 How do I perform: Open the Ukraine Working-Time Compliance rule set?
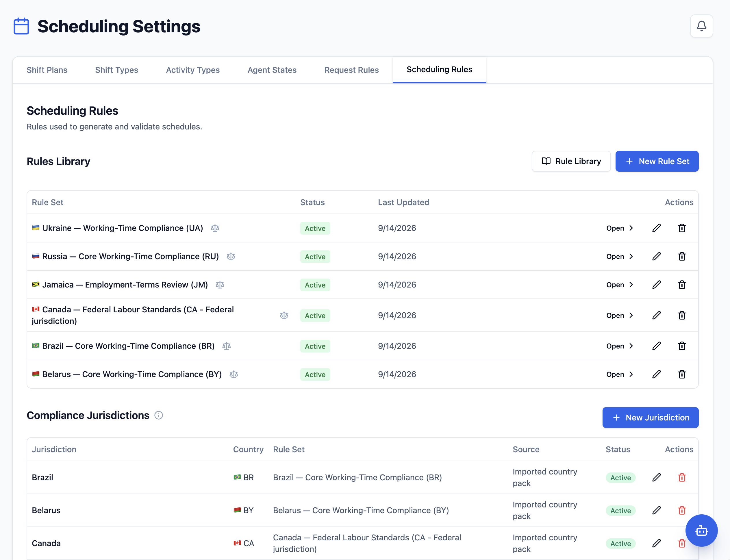tap(620, 228)
